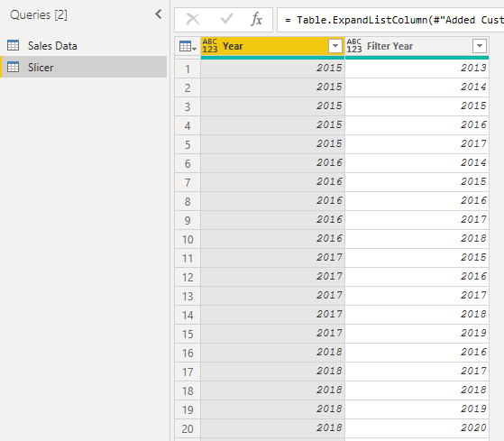The image size is (504, 441).
Task: Click Year cell 2017 in row 11
Action: [x=272, y=258]
